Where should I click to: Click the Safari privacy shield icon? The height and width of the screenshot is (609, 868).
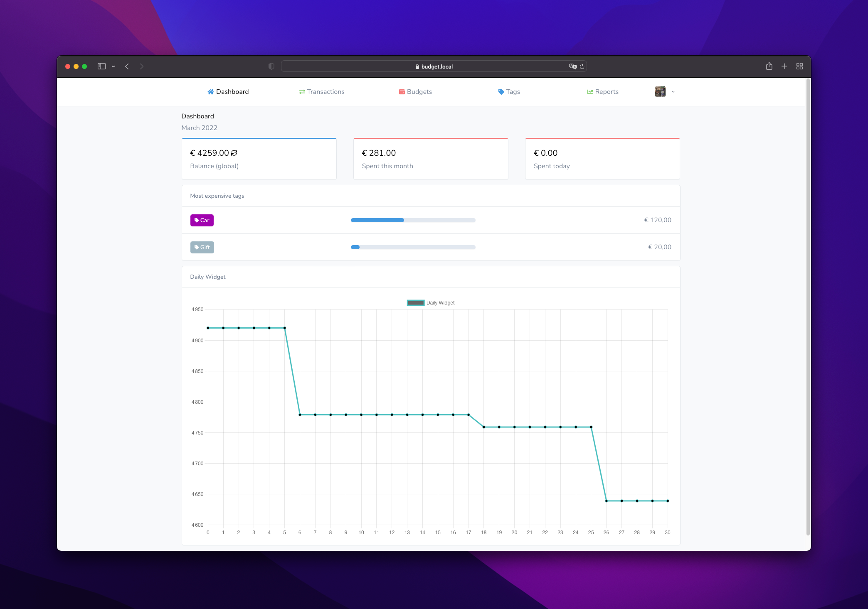click(271, 66)
